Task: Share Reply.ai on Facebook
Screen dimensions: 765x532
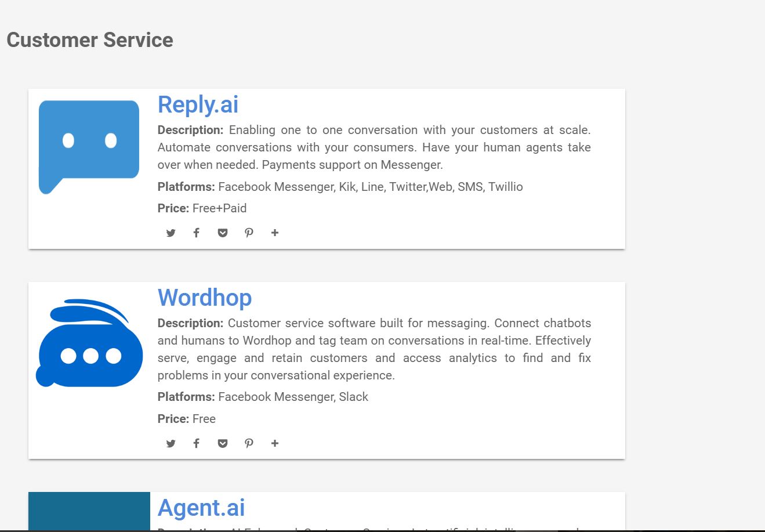Action: (x=197, y=233)
